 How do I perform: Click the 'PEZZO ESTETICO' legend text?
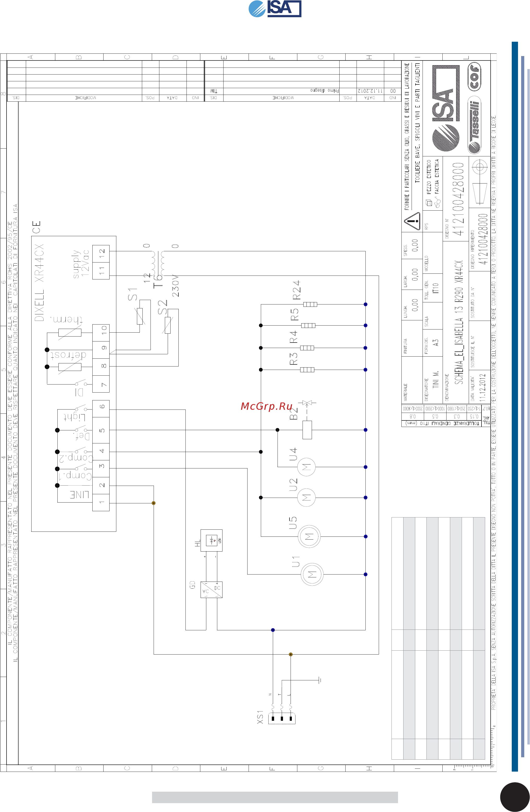(x=429, y=177)
